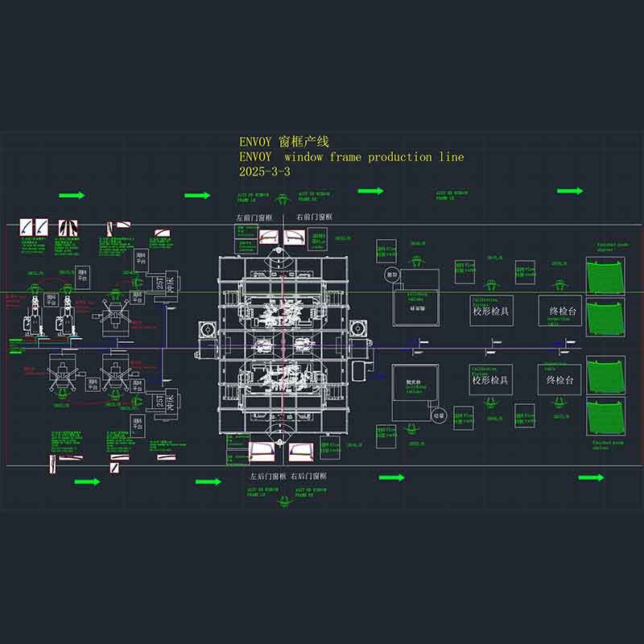The height and width of the screenshot is (644, 644).
Task: Click the 右前门窗框 label
Action: coord(315,217)
